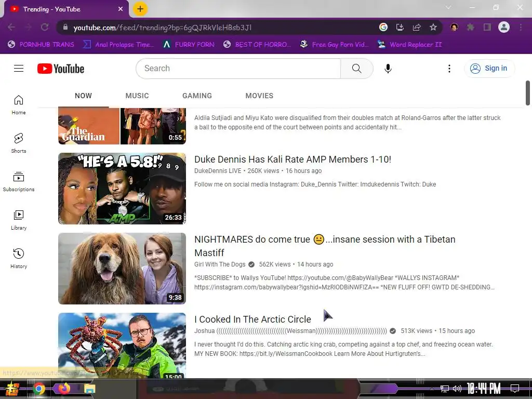Click the browser back arrow
This screenshot has height=399, width=532.
[x=11, y=27]
